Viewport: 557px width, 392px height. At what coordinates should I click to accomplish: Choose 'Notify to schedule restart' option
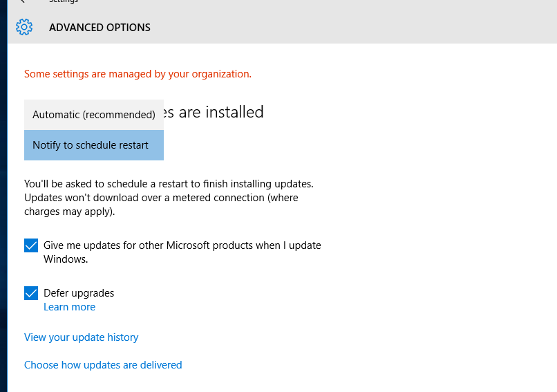click(x=94, y=145)
